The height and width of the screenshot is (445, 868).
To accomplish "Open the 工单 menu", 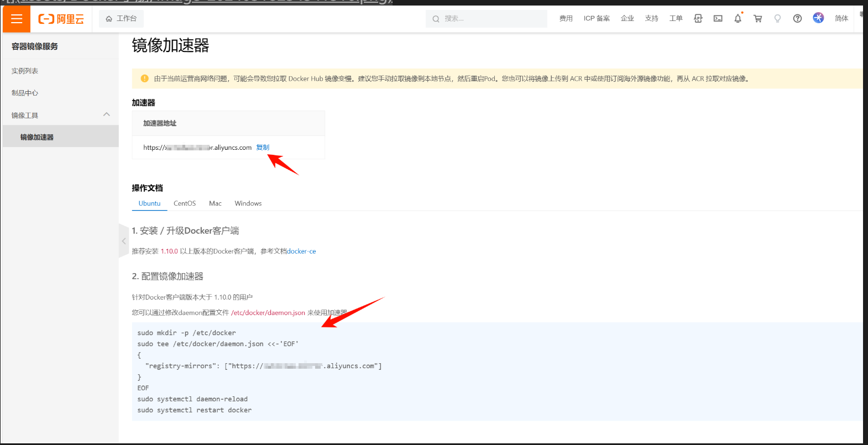I will 676,19.
